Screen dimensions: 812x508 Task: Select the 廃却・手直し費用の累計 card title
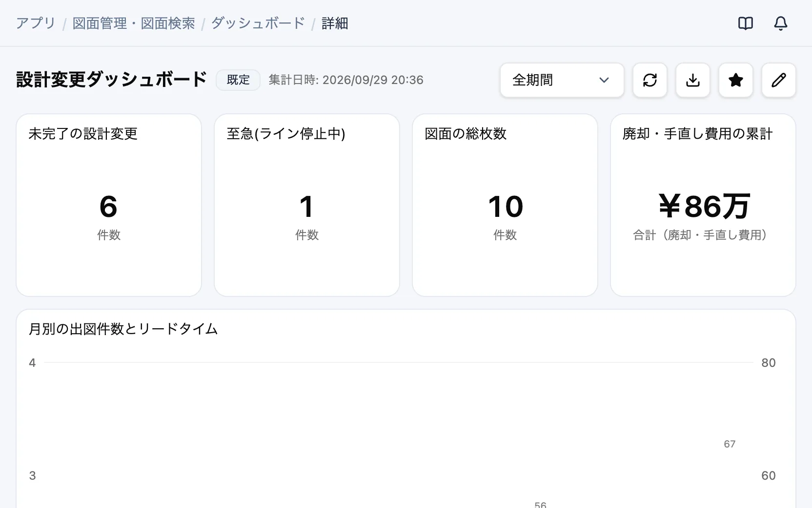[698, 134]
